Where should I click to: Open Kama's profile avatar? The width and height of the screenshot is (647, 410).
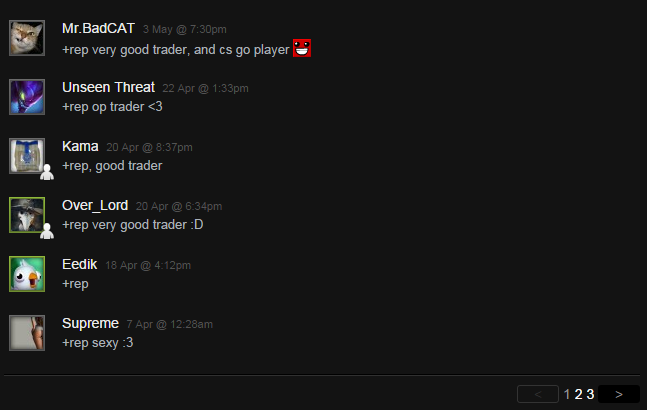tap(27, 156)
